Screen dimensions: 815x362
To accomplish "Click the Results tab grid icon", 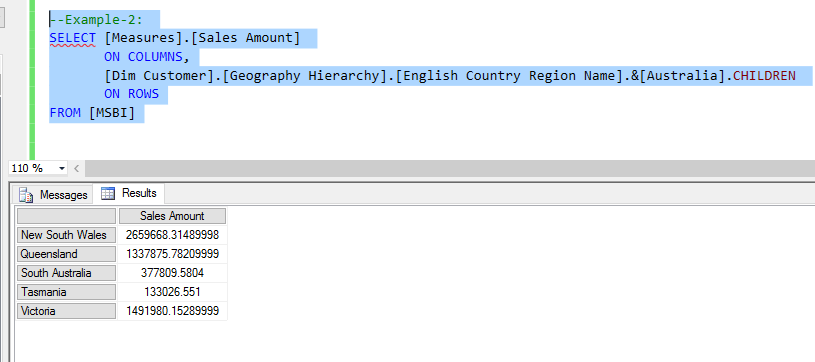I will pos(108,193).
